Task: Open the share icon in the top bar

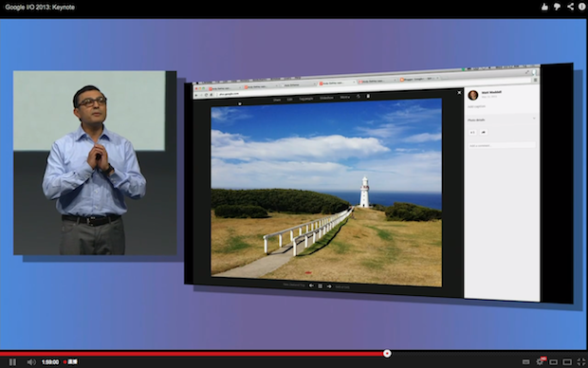Action: click(570, 7)
